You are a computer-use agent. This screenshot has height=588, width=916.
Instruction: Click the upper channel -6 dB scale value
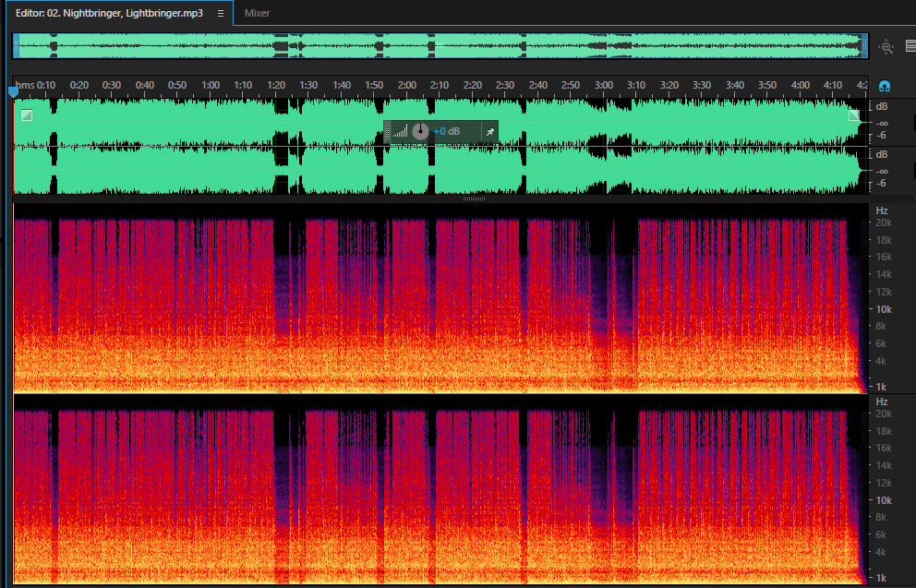(x=882, y=135)
